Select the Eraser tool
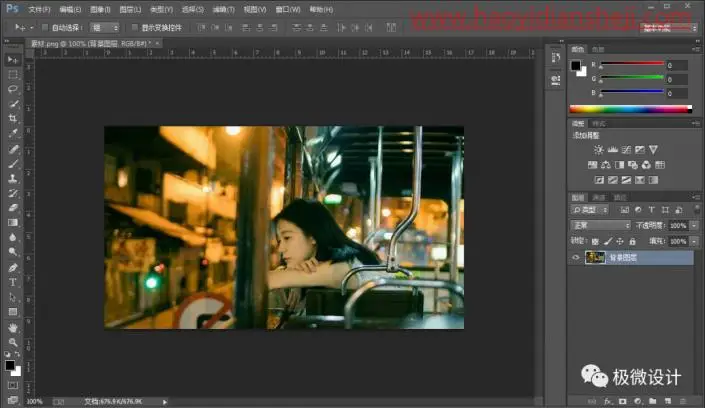This screenshot has height=408, width=705. (x=13, y=208)
